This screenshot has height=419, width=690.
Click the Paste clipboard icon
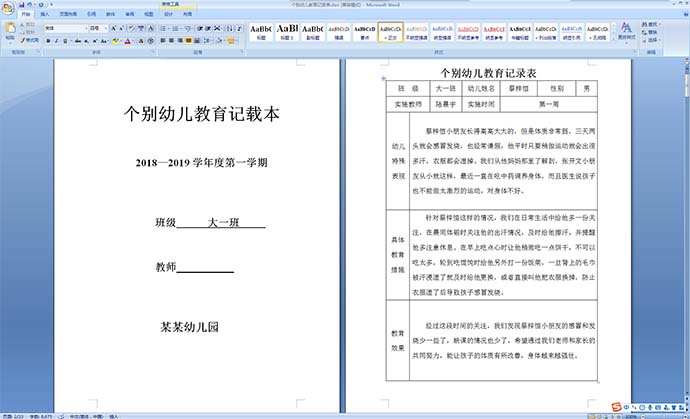click(10, 29)
